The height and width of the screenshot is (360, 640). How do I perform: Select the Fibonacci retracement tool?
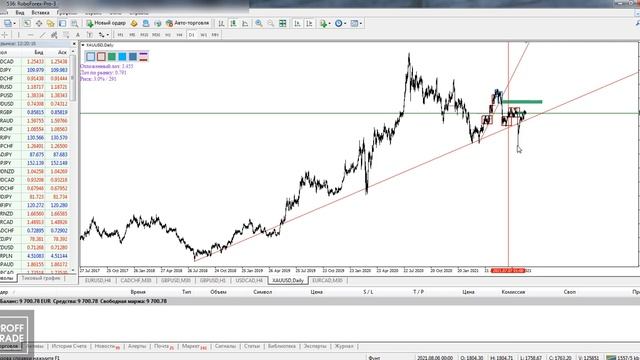[66, 35]
